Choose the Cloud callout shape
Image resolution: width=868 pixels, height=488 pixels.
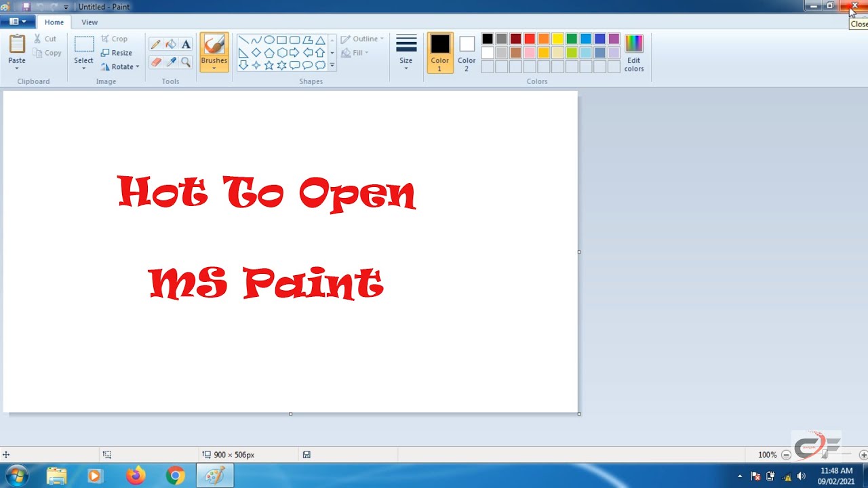pyautogui.click(x=320, y=66)
